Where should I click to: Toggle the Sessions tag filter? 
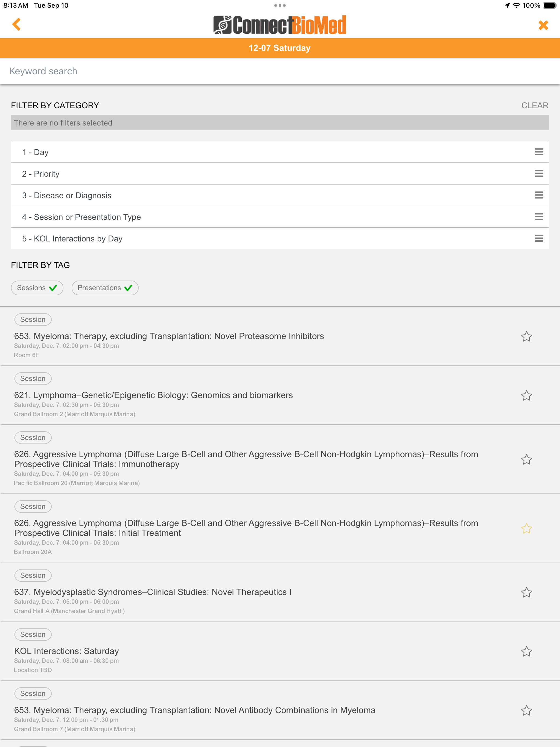point(37,288)
